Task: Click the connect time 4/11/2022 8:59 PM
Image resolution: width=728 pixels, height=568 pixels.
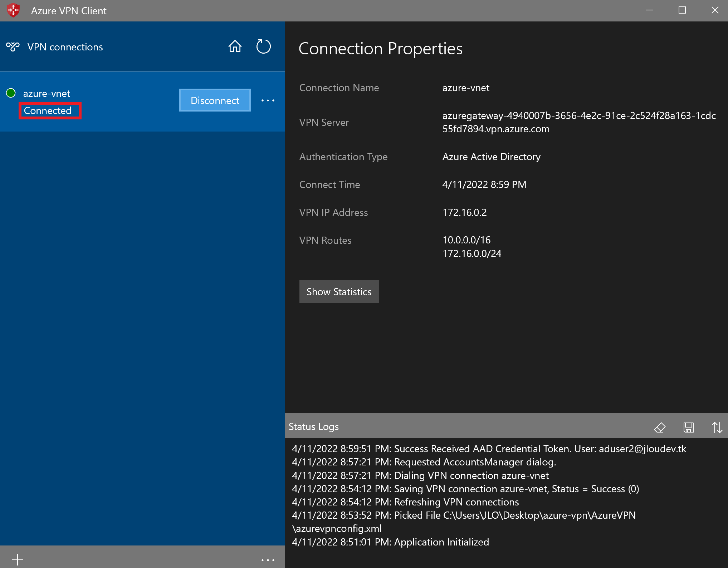Action: [x=484, y=184]
